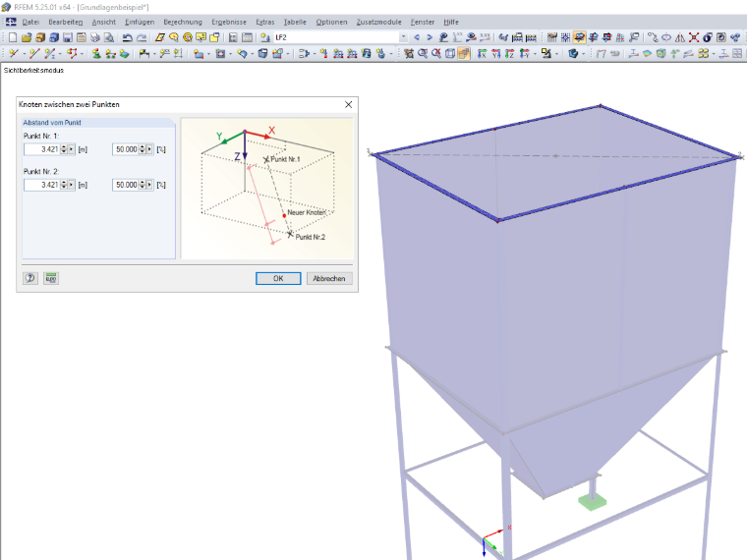The image size is (747, 560).
Task: Toggle wireframe model display icon
Action: (x=450, y=54)
